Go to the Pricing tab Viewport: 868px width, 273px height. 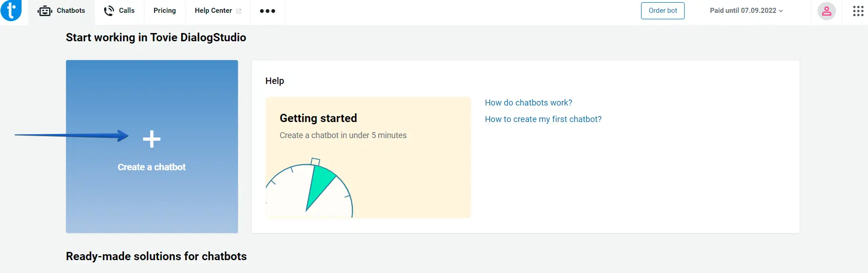pyautogui.click(x=165, y=11)
